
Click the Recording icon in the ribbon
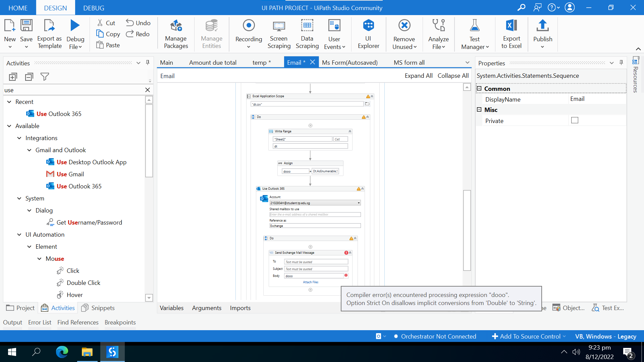pos(249,26)
